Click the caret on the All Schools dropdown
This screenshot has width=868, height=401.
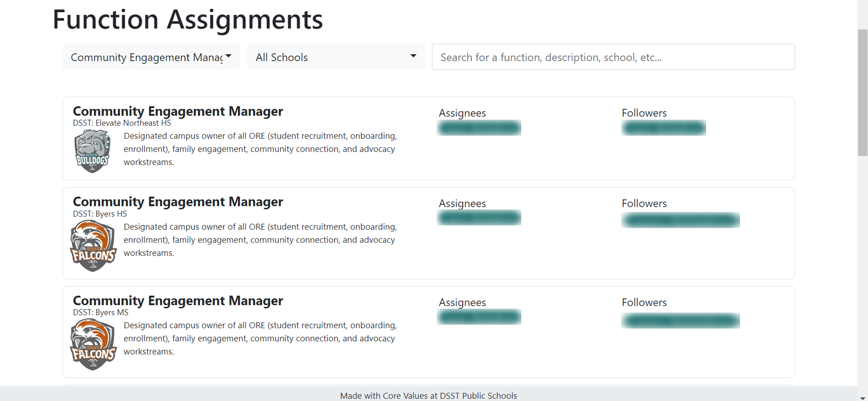pyautogui.click(x=413, y=56)
